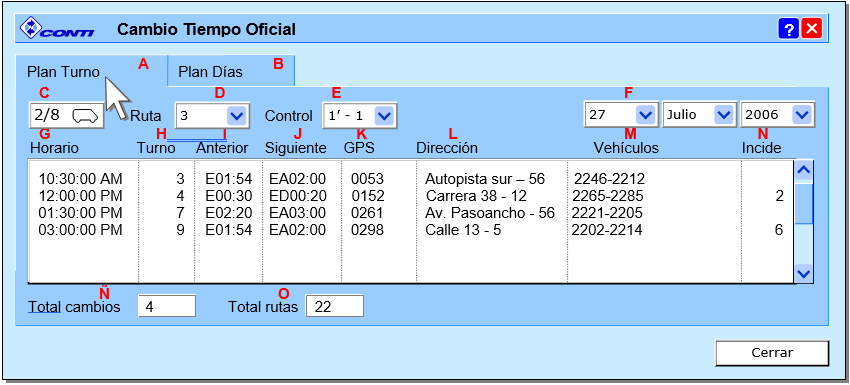Click vehicles cell 2246-2212

609,179
